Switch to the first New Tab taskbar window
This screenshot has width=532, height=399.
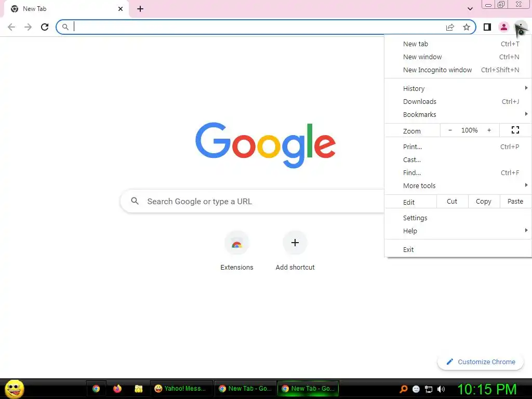(x=245, y=389)
